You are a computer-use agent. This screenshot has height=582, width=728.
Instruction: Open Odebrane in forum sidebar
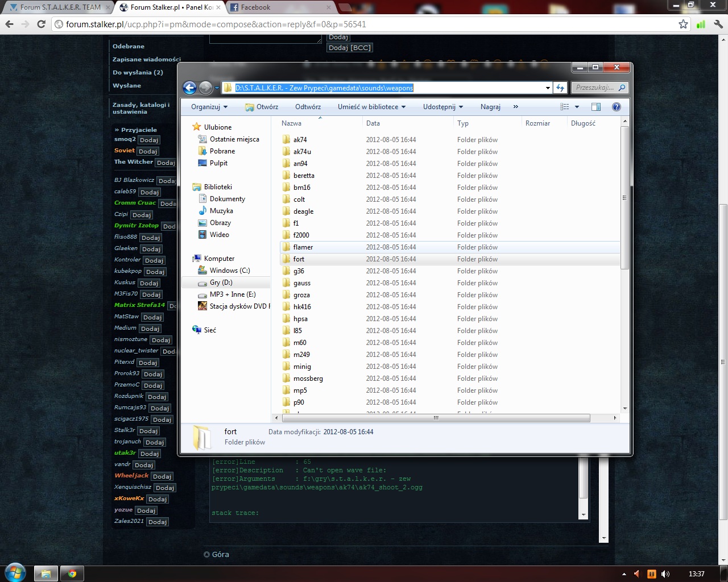pyautogui.click(x=129, y=47)
